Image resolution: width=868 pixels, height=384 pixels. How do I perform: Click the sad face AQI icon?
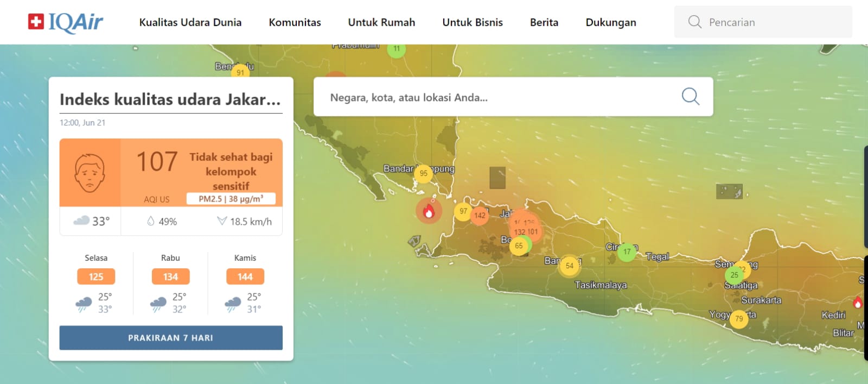[90, 173]
